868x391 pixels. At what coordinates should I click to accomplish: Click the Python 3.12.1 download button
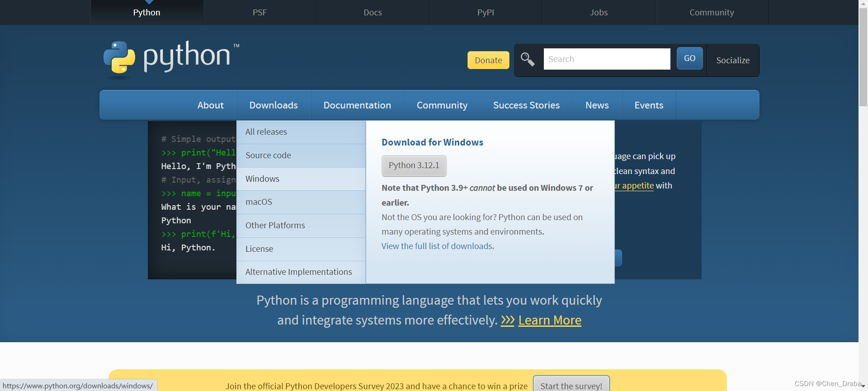[414, 165]
